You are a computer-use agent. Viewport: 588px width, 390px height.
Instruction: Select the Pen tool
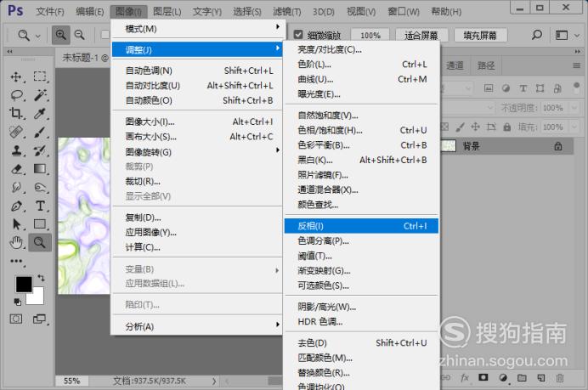(x=16, y=206)
